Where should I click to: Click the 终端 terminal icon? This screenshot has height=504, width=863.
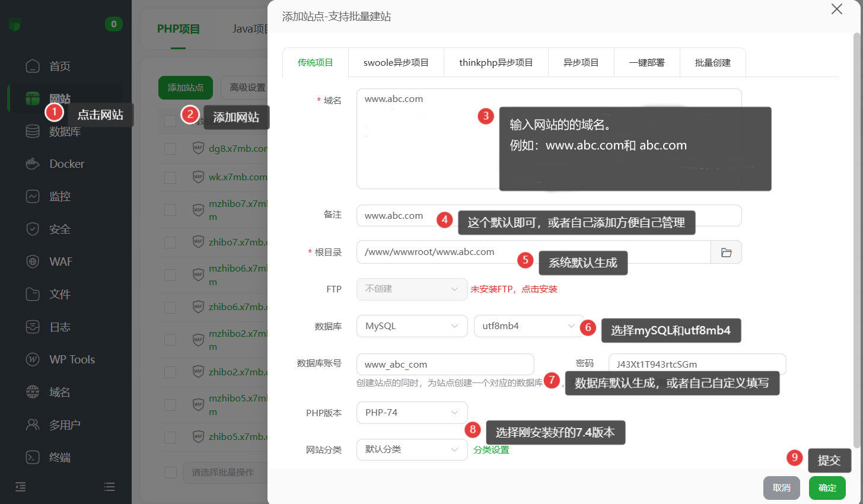click(33, 457)
